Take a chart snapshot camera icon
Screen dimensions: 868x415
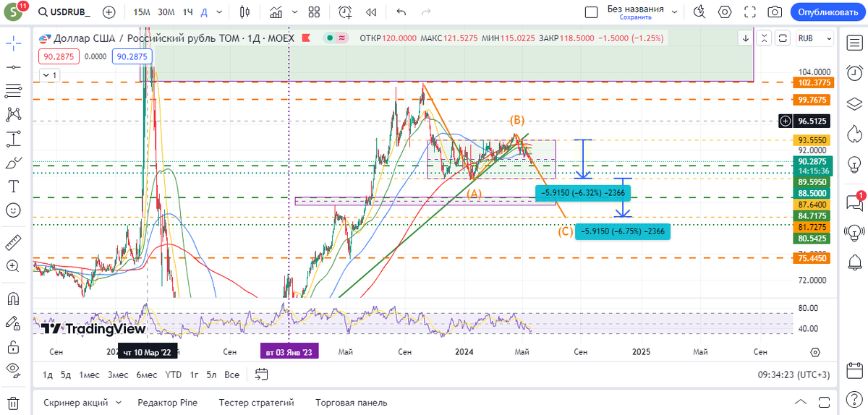point(775,12)
